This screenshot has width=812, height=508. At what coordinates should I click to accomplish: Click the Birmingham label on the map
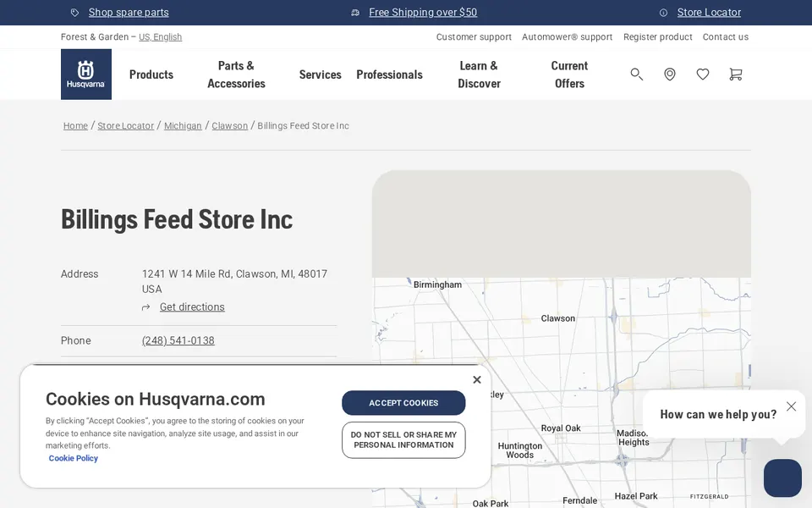437,284
